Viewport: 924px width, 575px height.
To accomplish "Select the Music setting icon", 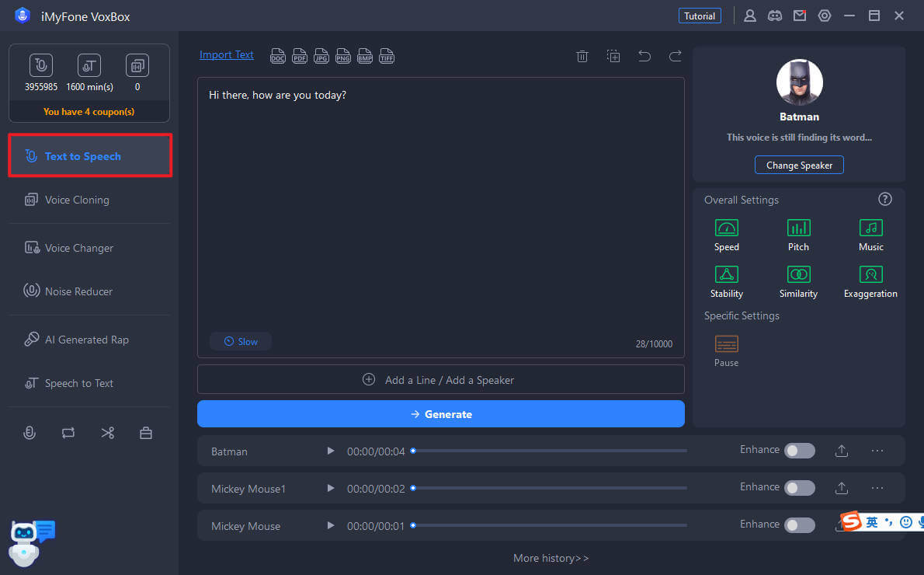I will [x=870, y=228].
